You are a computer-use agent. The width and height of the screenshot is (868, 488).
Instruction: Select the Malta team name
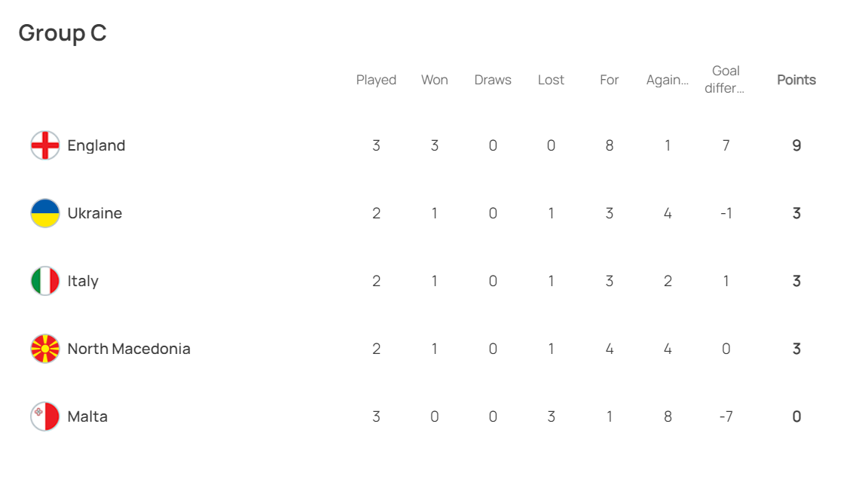point(87,416)
